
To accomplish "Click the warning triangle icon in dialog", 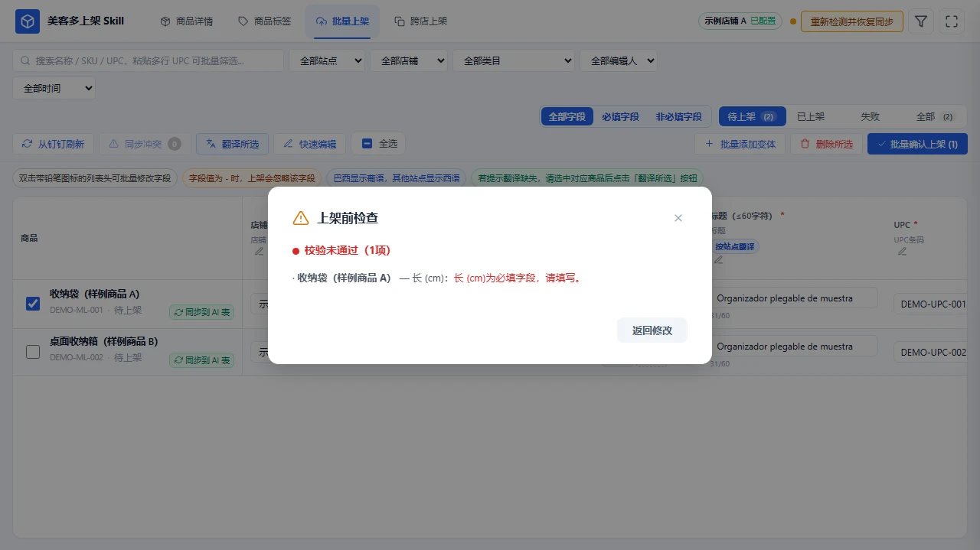I will point(301,218).
